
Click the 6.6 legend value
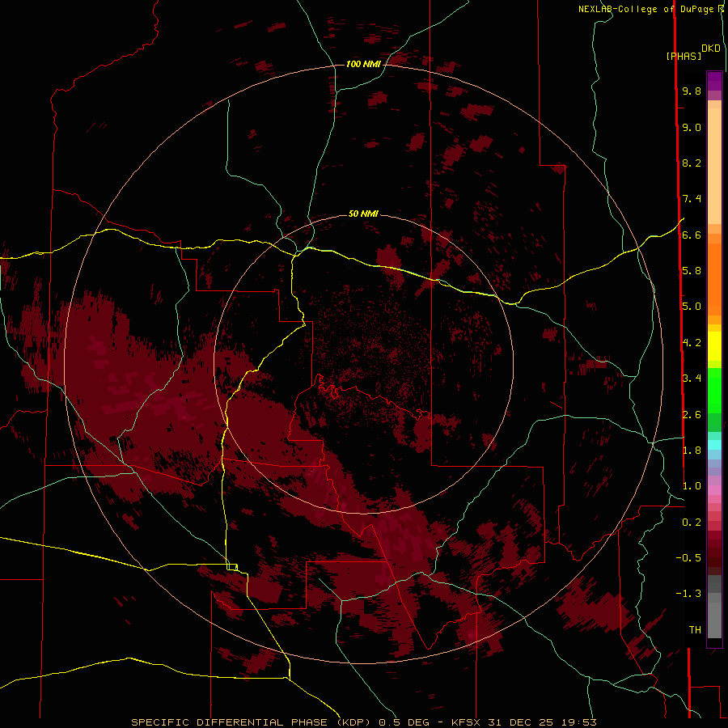click(x=692, y=235)
